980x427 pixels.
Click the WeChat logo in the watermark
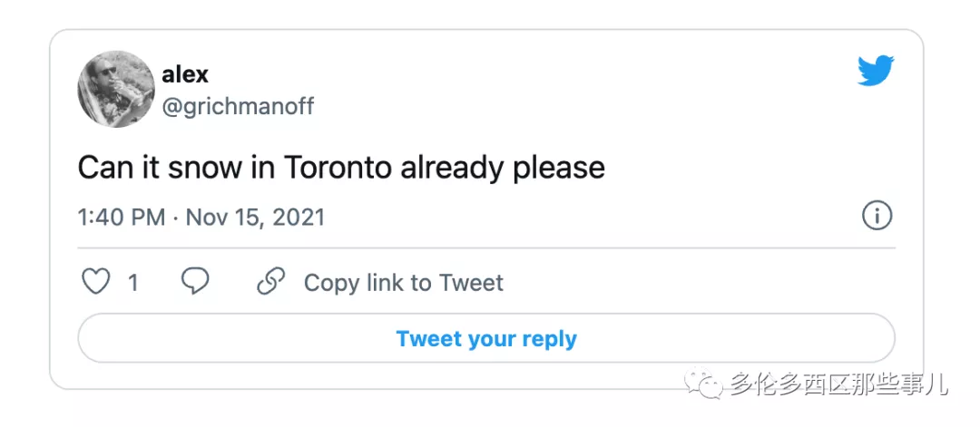click(704, 383)
